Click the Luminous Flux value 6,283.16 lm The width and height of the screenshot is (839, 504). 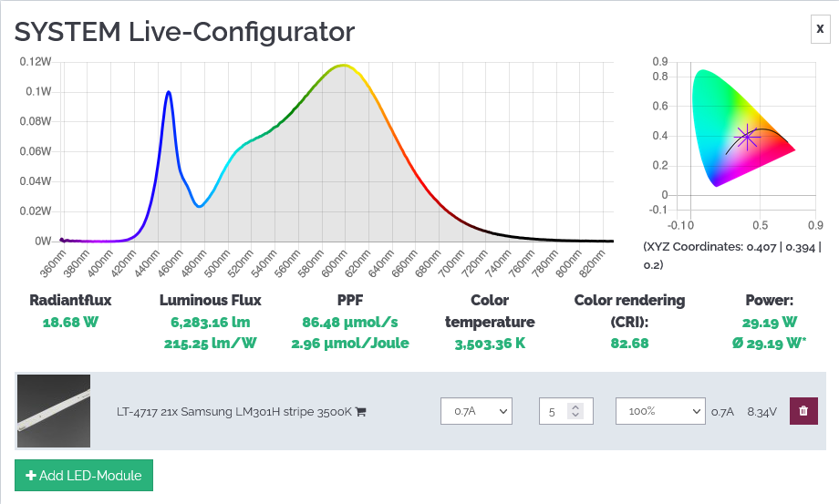click(x=211, y=323)
